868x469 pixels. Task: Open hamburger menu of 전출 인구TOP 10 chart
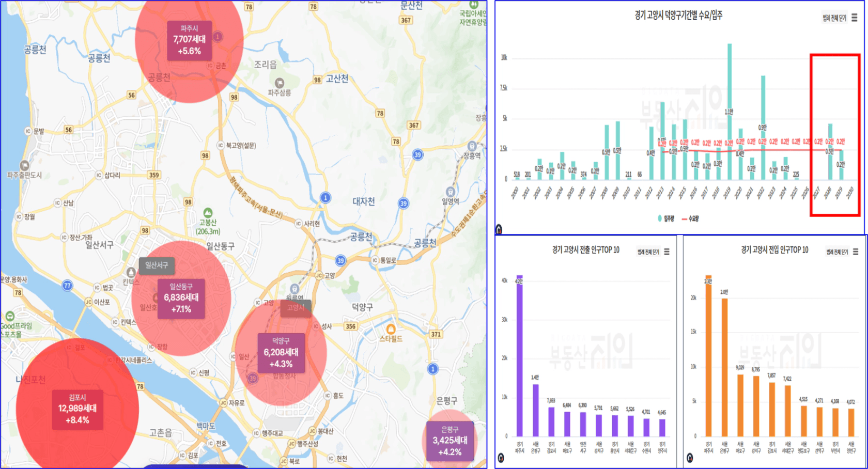click(x=667, y=252)
